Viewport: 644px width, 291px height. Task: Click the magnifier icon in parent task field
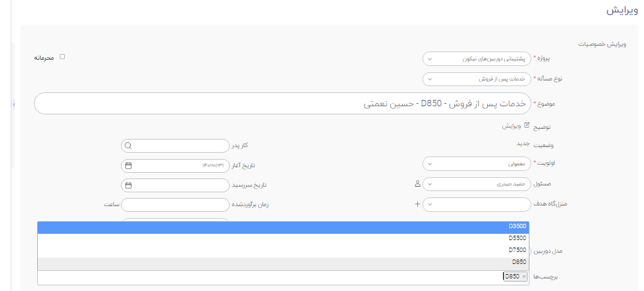(x=128, y=146)
